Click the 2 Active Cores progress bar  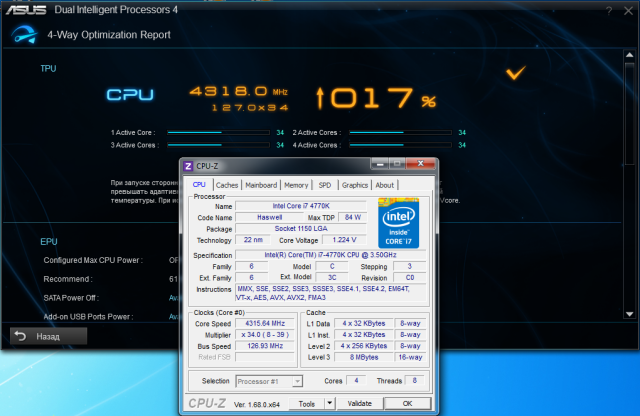(x=400, y=133)
